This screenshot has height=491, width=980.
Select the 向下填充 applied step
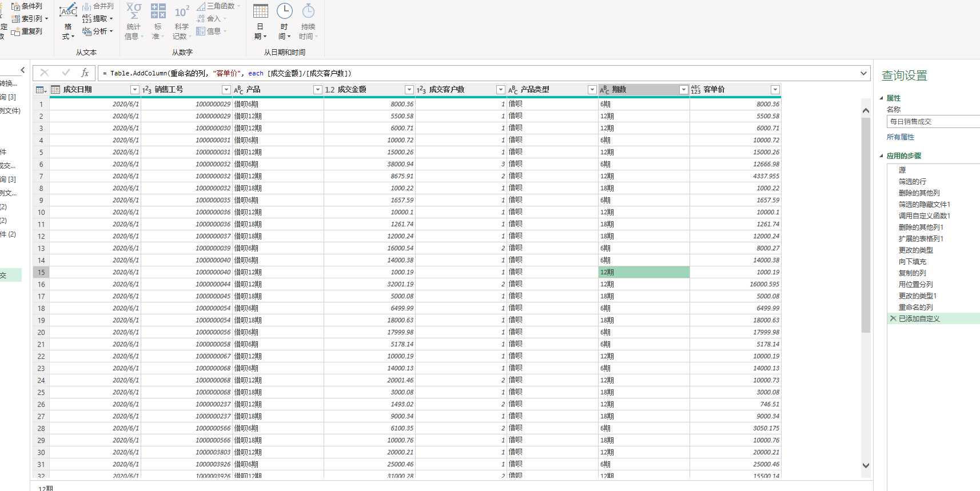[913, 261]
